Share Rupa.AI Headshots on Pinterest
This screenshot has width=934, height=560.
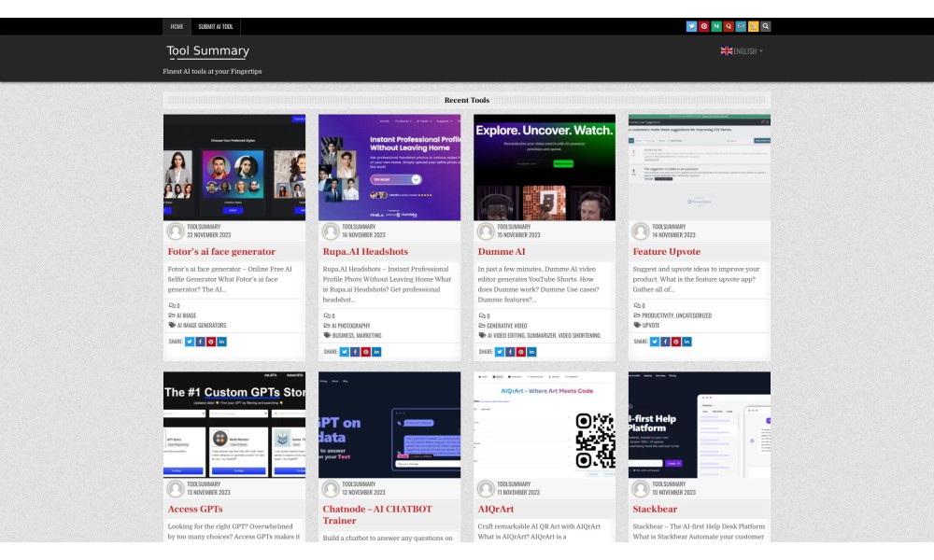tap(366, 352)
